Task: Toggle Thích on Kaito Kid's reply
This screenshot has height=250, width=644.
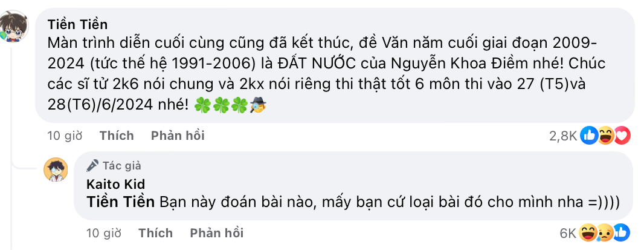Action: [156, 233]
